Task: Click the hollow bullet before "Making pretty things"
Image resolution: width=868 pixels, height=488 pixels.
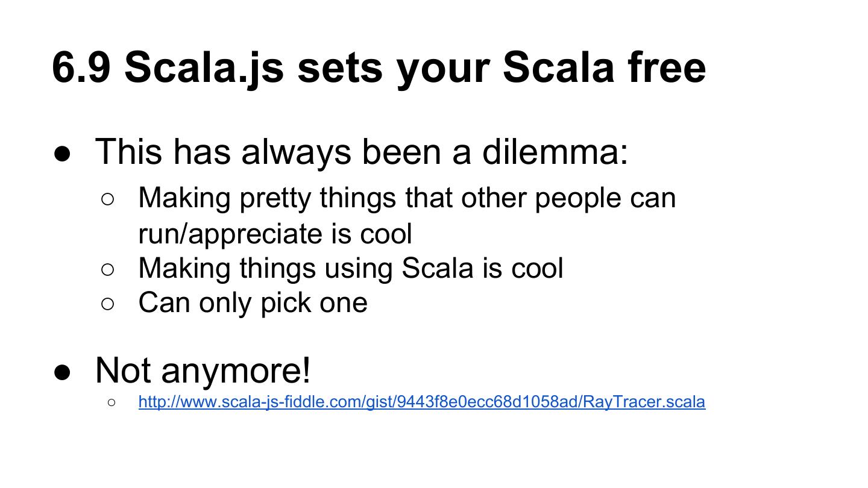Action: point(108,199)
